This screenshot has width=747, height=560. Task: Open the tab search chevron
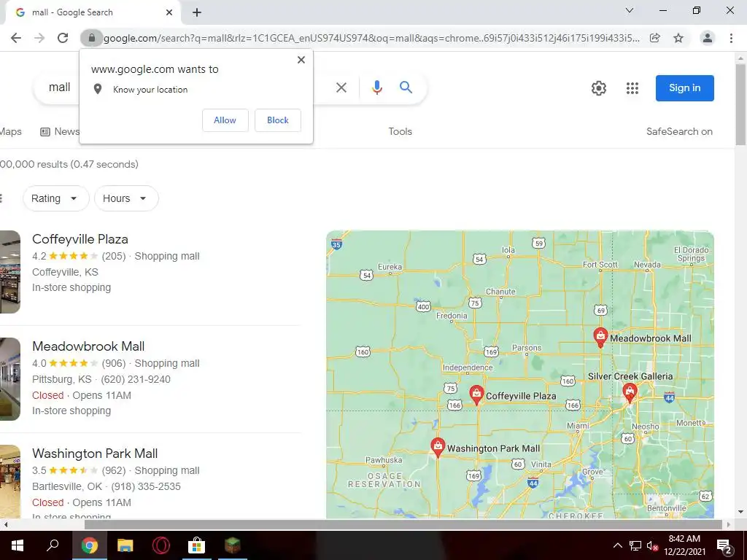[x=630, y=10]
